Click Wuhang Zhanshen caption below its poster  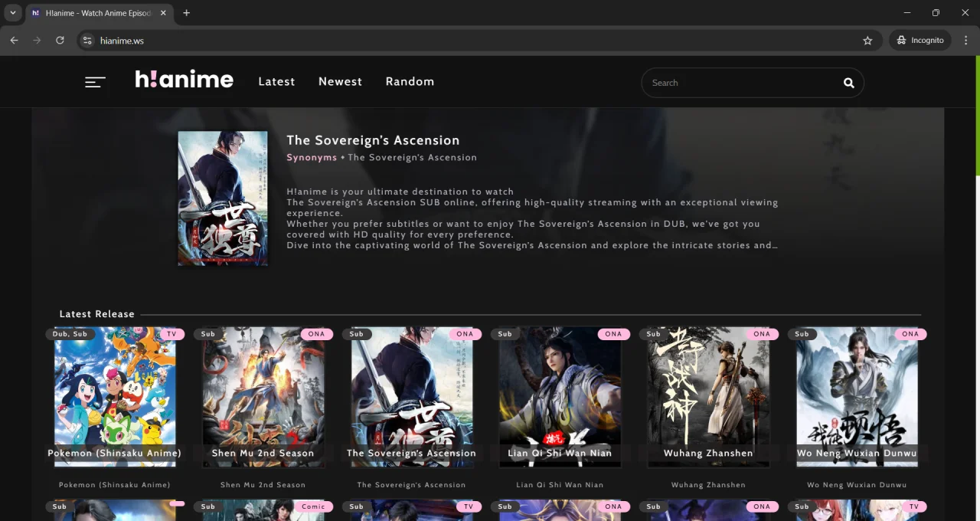709,485
